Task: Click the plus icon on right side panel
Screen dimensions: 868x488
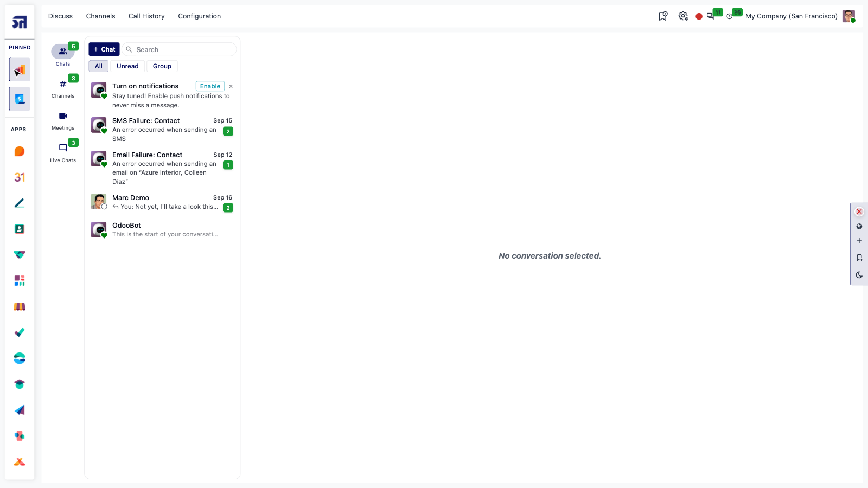Action: click(x=859, y=241)
